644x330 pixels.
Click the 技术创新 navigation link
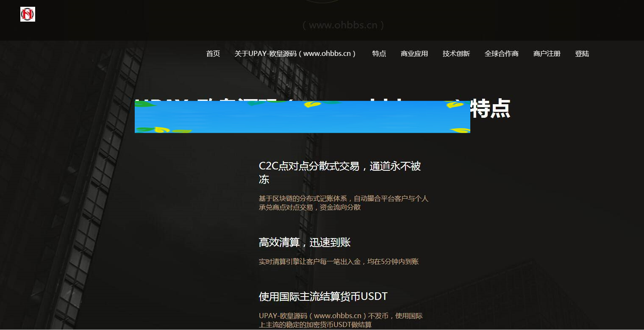coord(455,53)
